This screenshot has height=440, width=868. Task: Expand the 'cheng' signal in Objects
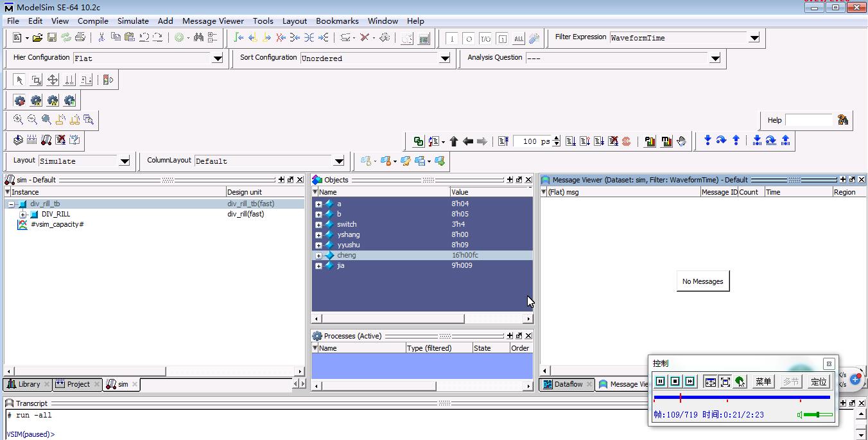318,256
